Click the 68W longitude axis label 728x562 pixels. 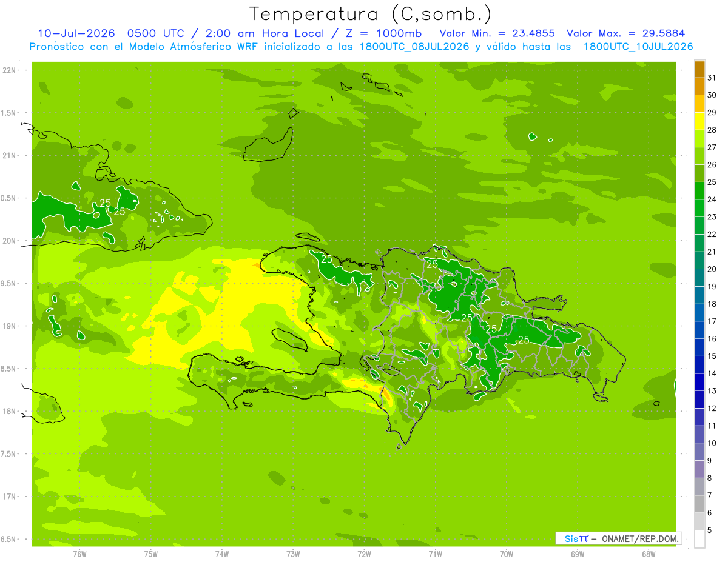pyautogui.click(x=649, y=554)
